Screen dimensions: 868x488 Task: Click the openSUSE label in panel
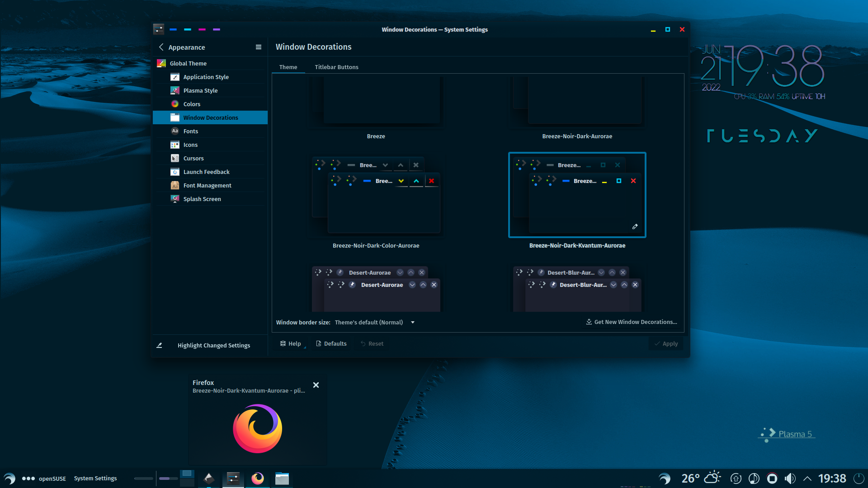52,479
